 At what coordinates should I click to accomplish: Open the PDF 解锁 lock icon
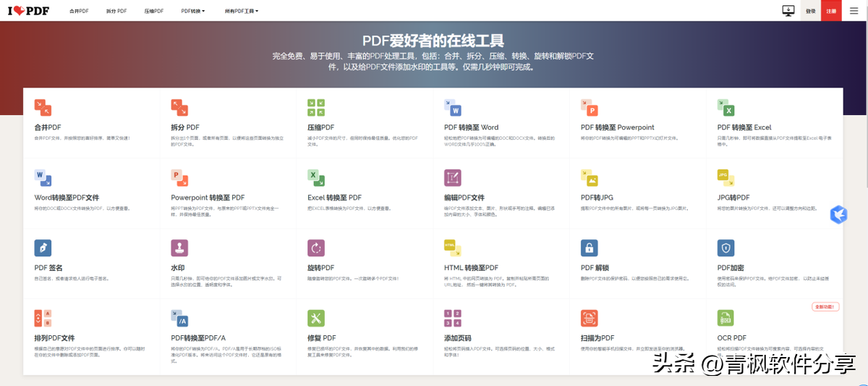pyautogui.click(x=590, y=248)
